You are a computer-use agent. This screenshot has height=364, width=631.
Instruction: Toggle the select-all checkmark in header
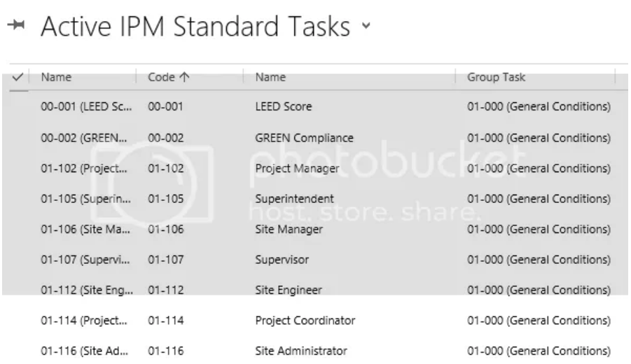point(18,76)
